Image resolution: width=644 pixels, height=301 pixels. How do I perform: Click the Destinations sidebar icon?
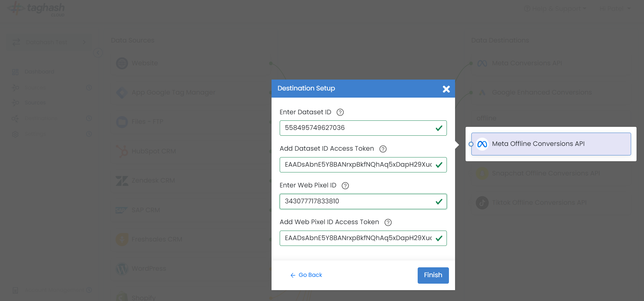[x=15, y=118]
